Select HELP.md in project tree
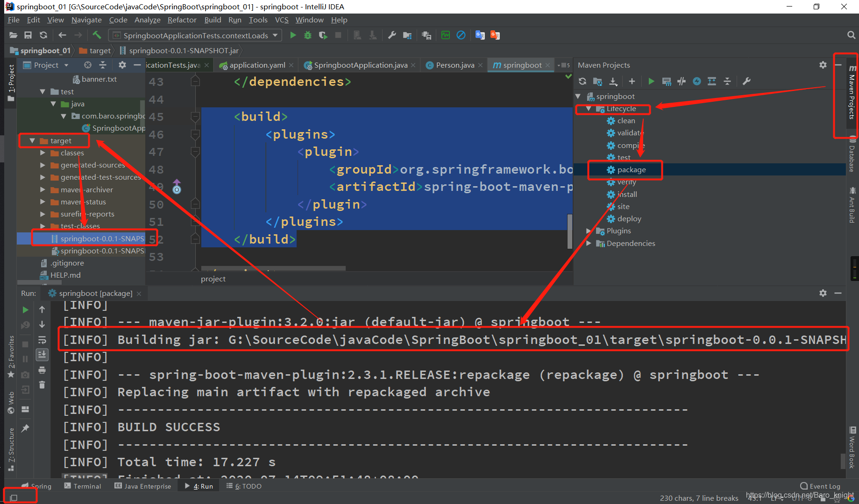Viewport: 859px width, 504px height. pos(65,275)
